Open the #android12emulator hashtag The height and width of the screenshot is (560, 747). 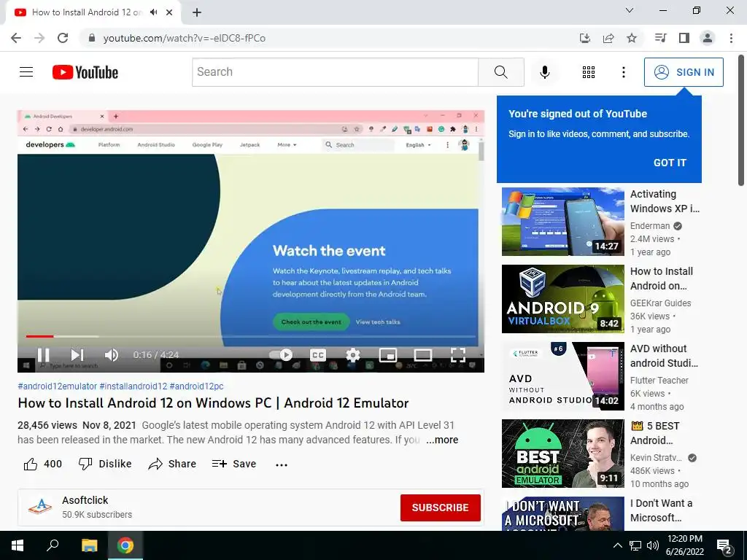[57, 386]
